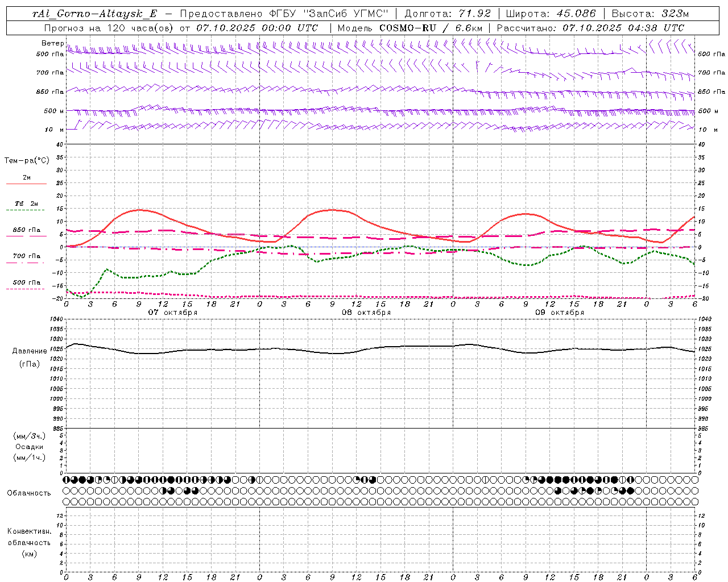Click the Осадки precipitation label
The height and width of the screenshot is (582, 728).
pos(30,447)
